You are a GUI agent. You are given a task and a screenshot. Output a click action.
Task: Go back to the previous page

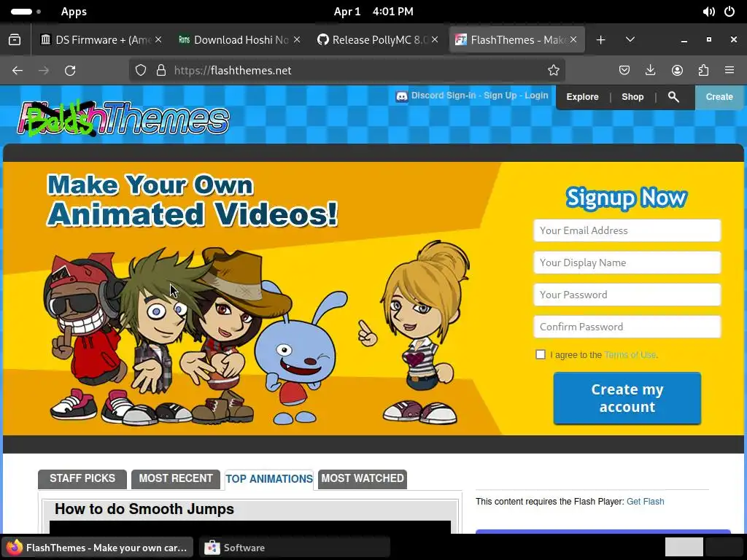18,71
